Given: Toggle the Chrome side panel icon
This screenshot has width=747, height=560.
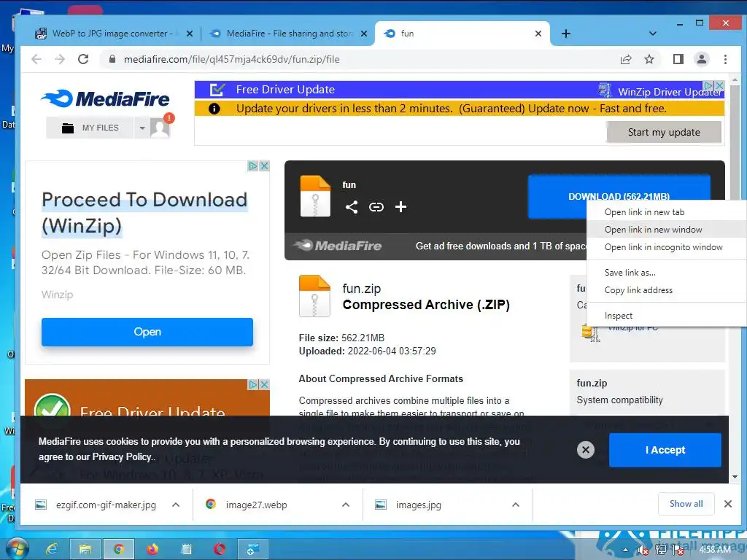Looking at the screenshot, I should click(x=678, y=59).
